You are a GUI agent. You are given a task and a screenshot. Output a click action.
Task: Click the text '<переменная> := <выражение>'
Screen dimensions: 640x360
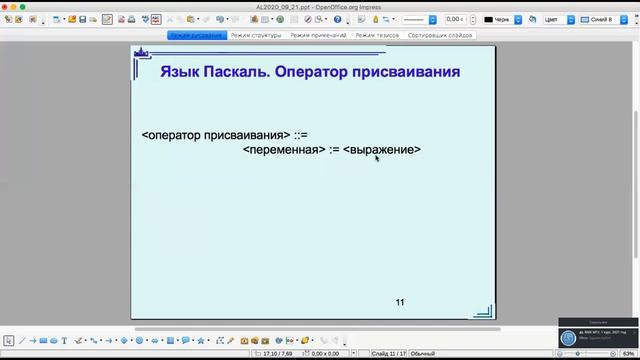[x=331, y=150]
